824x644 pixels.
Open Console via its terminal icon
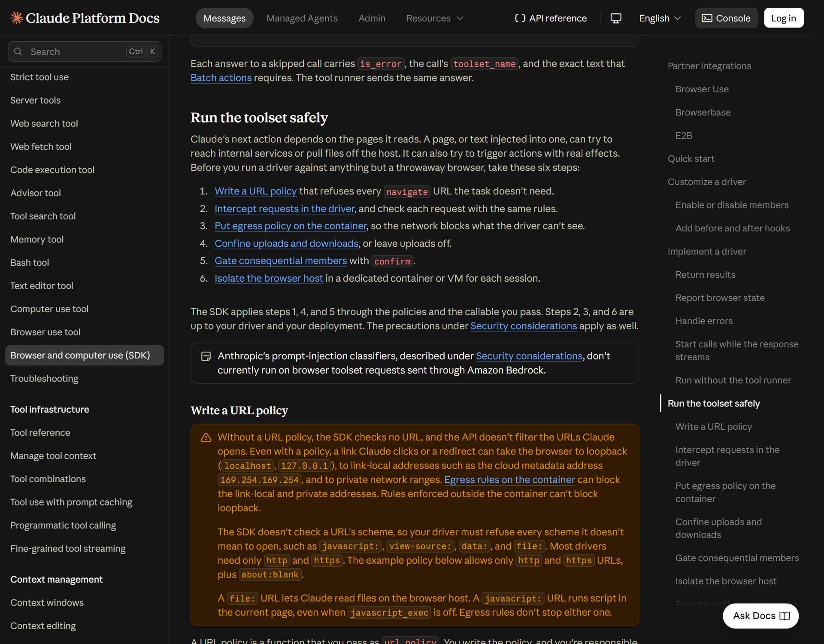click(x=707, y=18)
